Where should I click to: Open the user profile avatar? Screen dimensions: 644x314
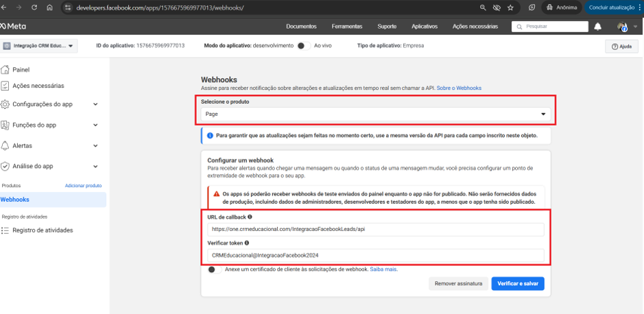623,27
